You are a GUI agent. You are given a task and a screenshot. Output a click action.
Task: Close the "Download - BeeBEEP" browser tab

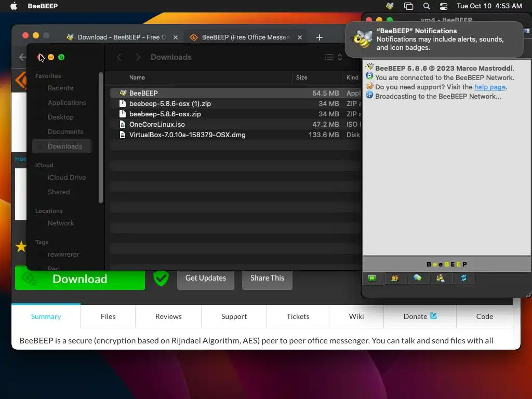click(176, 37)
